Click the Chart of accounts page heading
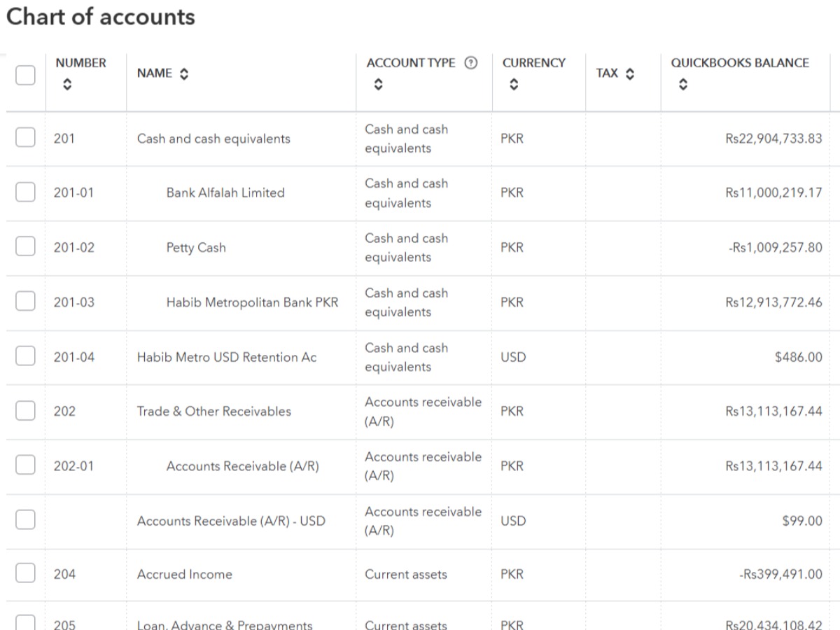This screenshot has width=840, height=630. [x=101, y=17]
